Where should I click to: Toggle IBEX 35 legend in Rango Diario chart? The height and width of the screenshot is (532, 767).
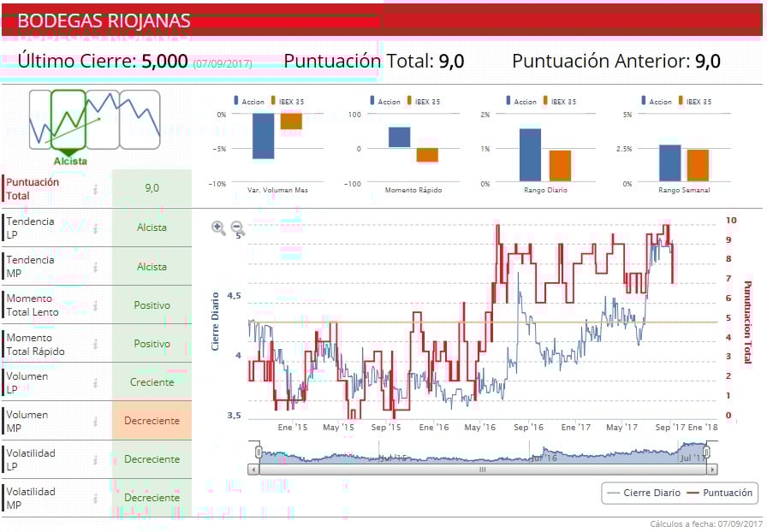[559, 101]
